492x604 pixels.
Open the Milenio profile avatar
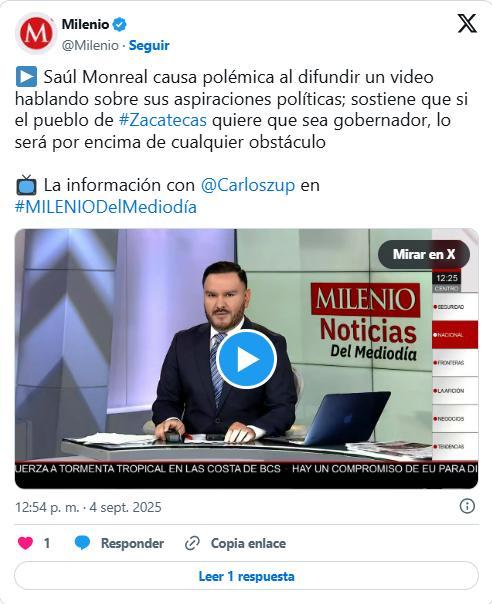tap(36, 34)
